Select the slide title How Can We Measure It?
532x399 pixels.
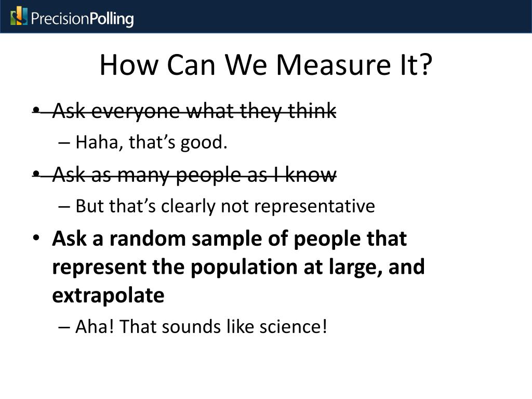pyautogui.click(x=266, y=64)
